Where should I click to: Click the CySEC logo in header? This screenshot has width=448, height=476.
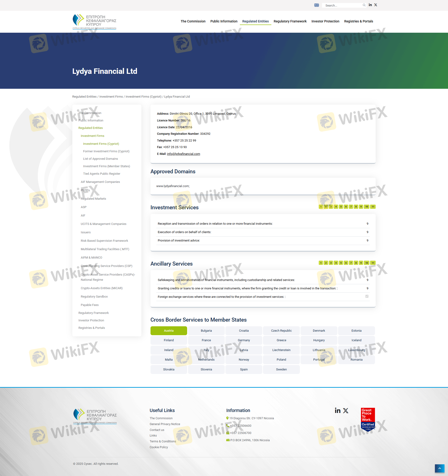tap(94, 21)
